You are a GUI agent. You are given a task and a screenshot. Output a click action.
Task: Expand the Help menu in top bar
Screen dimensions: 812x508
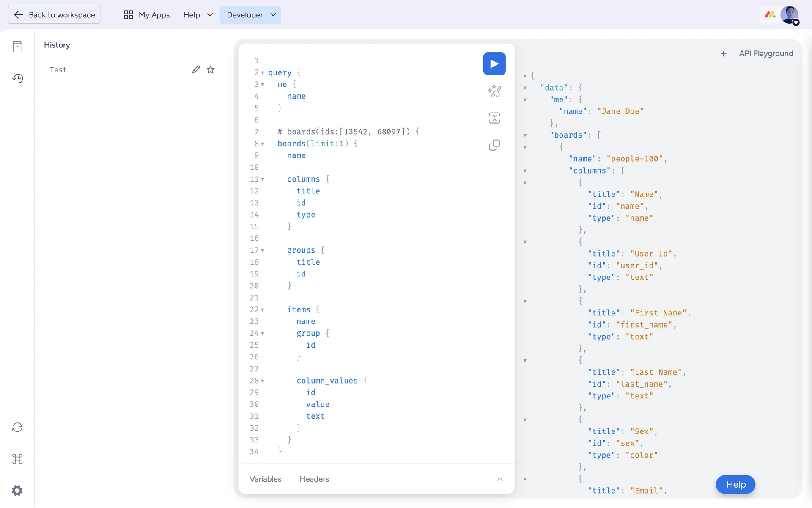[198, 15]
